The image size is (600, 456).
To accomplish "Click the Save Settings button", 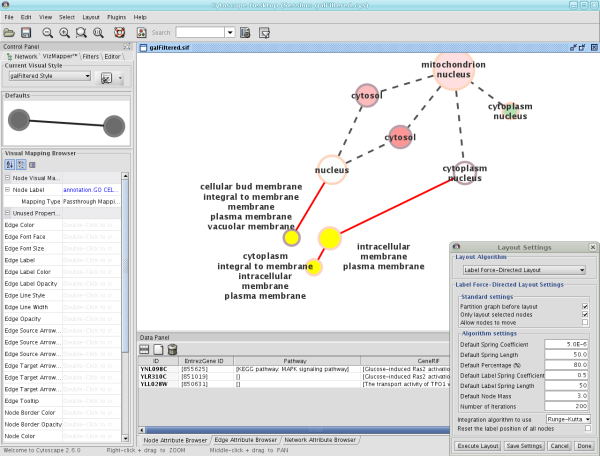I will [x=523, y=444].
